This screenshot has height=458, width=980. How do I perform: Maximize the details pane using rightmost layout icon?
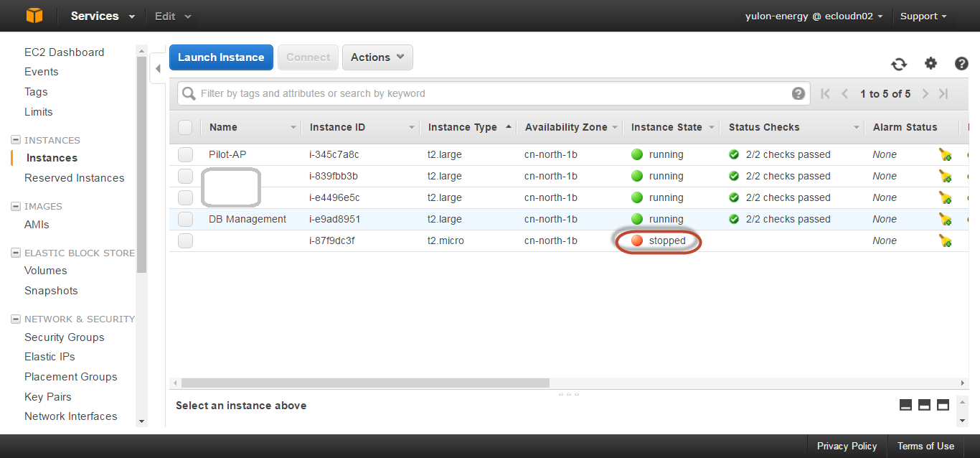(943, 405)
